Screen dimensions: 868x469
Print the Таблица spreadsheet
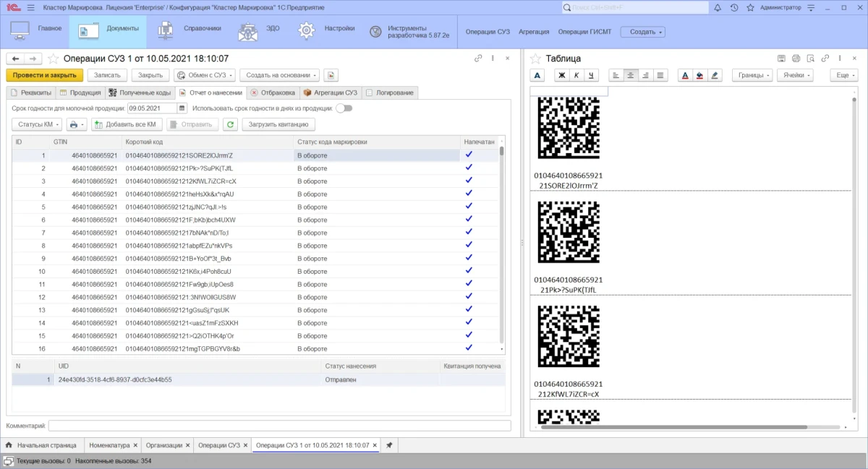tap(796, 59)
